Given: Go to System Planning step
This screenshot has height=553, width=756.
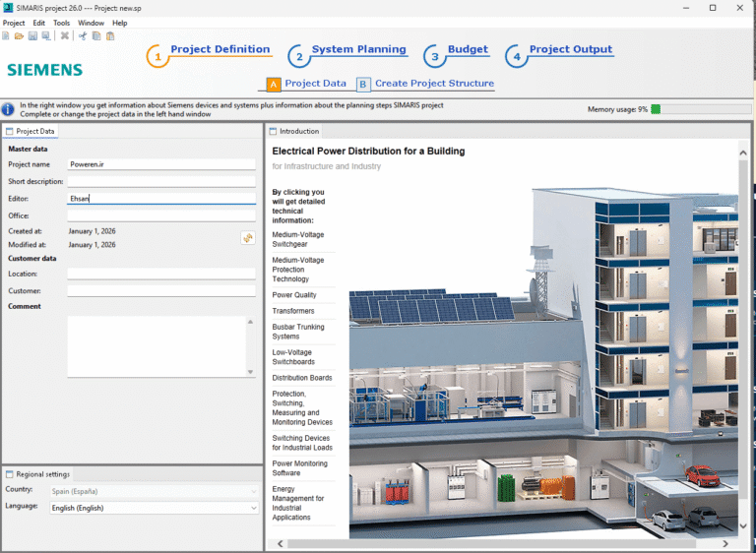Looking at the screenshot, I should 358,49.
